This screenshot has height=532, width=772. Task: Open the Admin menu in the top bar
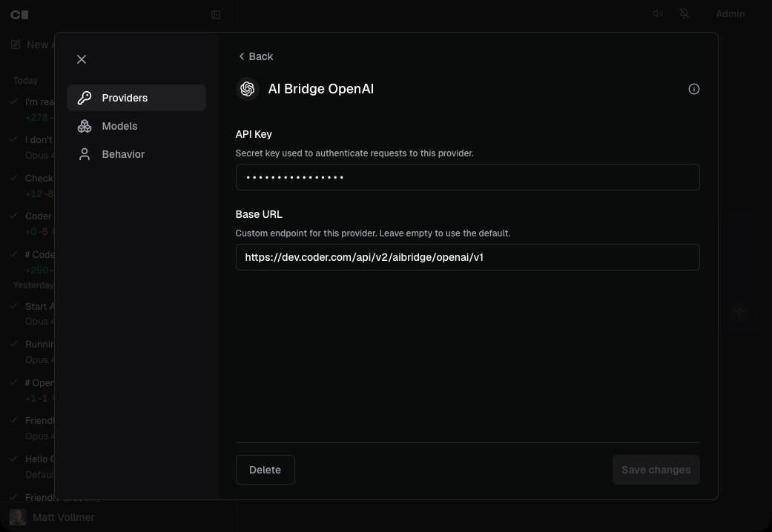[x=730, y=13]
